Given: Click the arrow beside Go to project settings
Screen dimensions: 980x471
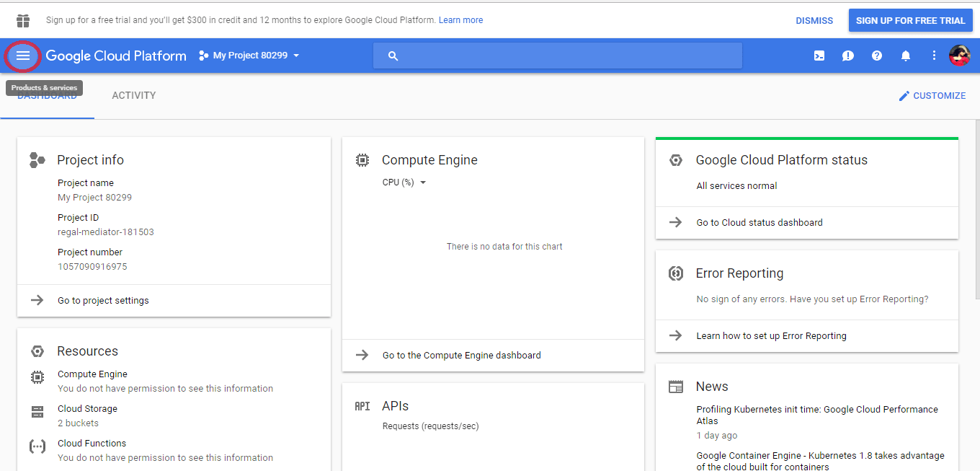Looking at the screenshot, I should [x=37, y=300].
